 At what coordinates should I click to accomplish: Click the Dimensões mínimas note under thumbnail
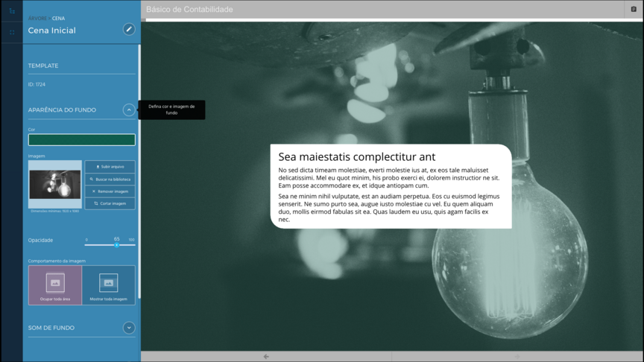55,211
